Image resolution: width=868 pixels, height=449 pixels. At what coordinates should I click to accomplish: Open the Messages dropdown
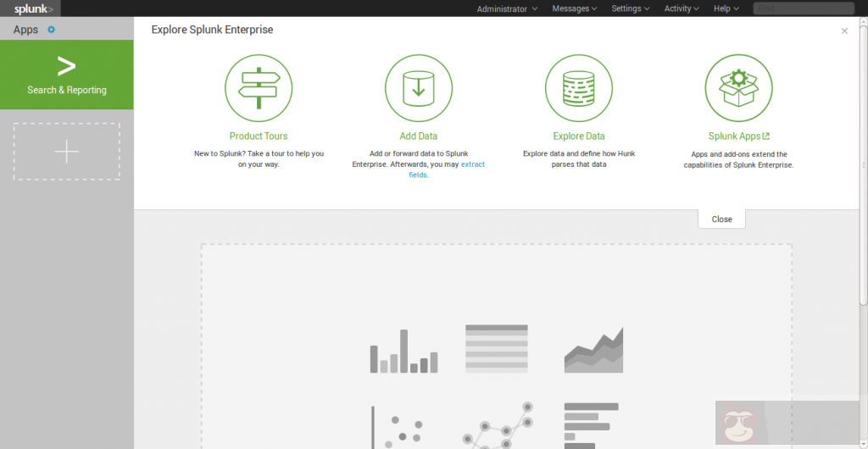[575, 8]
